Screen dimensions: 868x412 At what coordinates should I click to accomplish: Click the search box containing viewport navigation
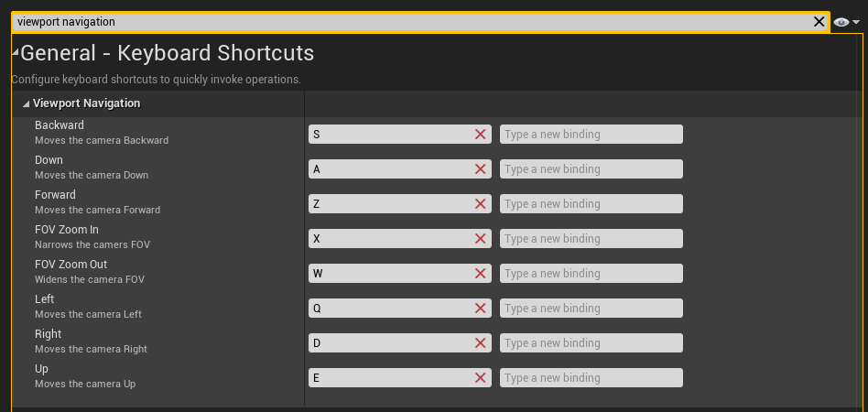click(412, 21)
